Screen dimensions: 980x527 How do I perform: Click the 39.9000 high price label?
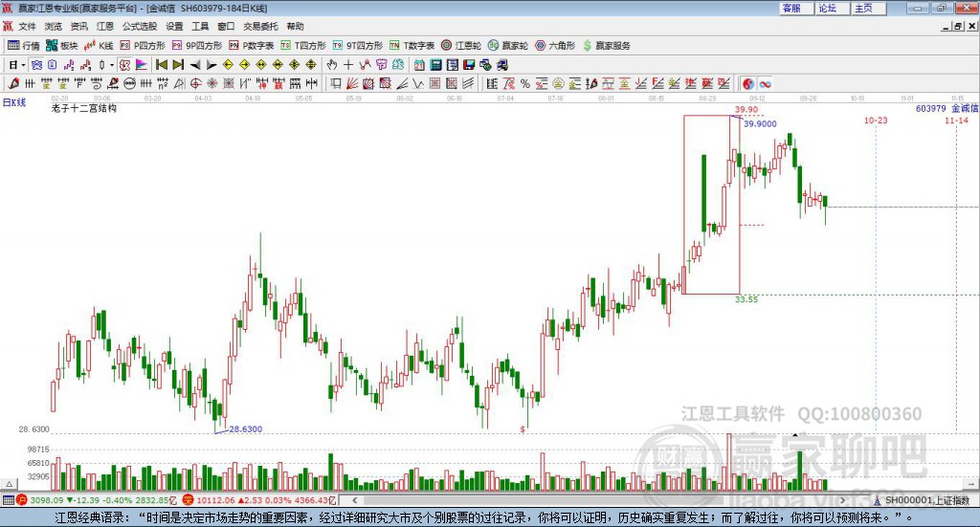[760, 124]
